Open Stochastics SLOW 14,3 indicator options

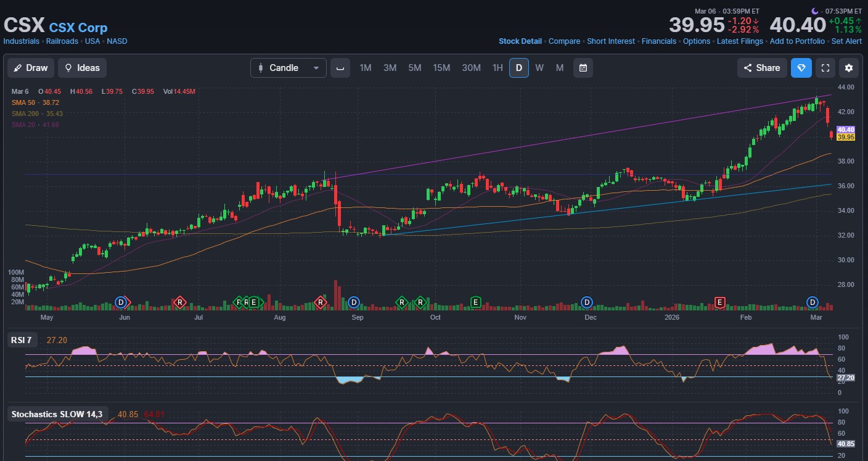click(x=57, y=414)
